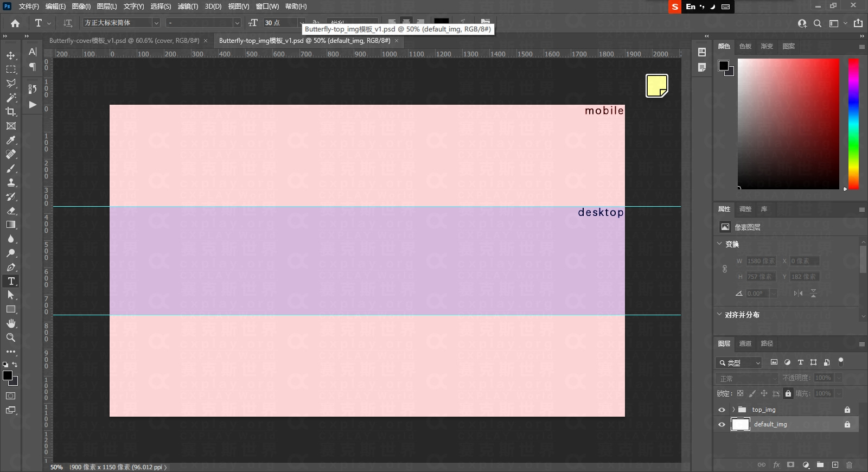Select the Zoom tool
868x472 pixels.
[x=11, y=337]
